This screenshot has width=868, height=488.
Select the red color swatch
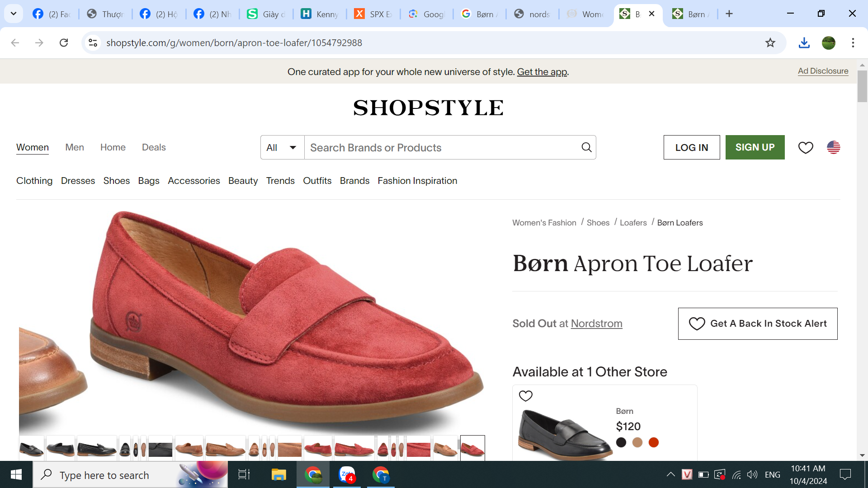click(x=654, y=442)
